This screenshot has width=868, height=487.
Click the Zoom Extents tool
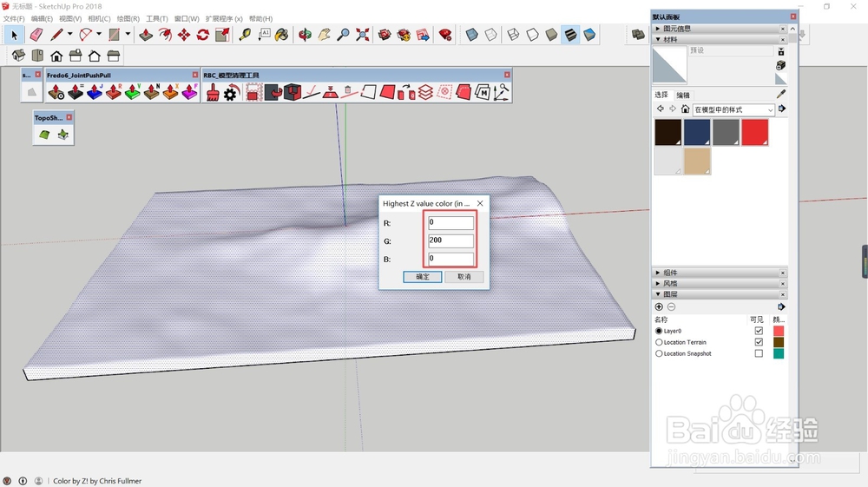pos(363,35)
